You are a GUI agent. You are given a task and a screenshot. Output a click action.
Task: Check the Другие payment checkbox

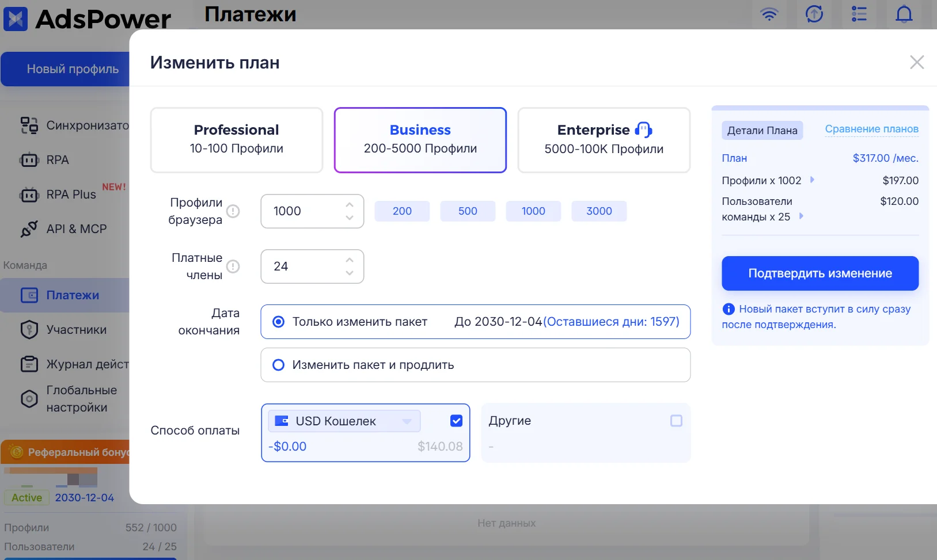point(676,421)
